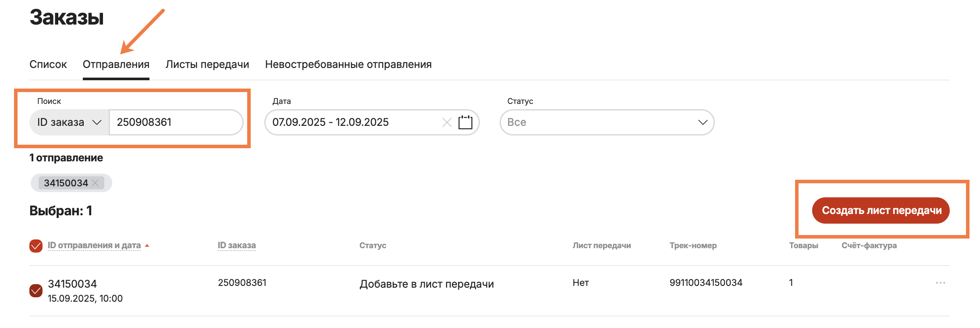Sort by the ascending arrow indicator
The width and height of the screenshot is (980, 328).
click(147, 246)
